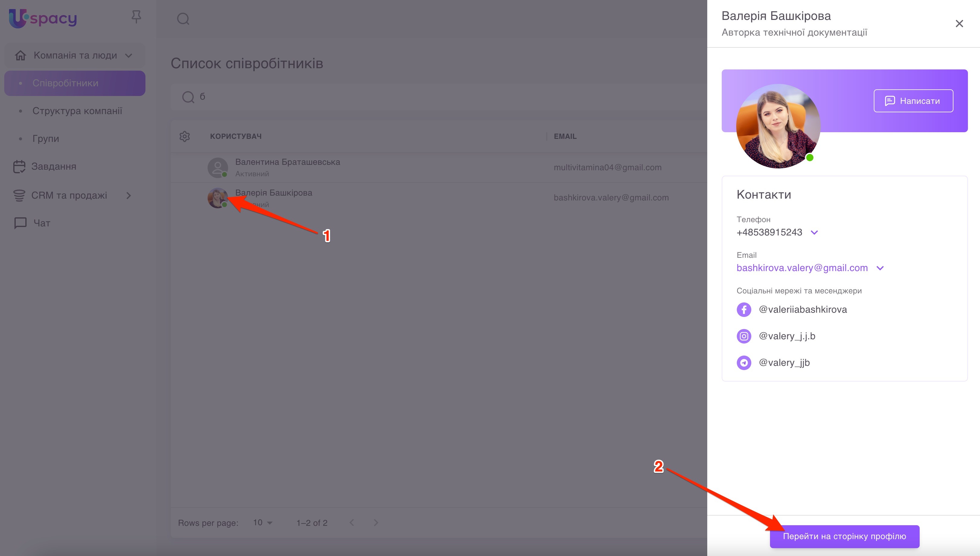Image resolution: width=980 pixels, height=556 pixels.
Task: Click the pin sidebar icon
Action: click(136, 17)
